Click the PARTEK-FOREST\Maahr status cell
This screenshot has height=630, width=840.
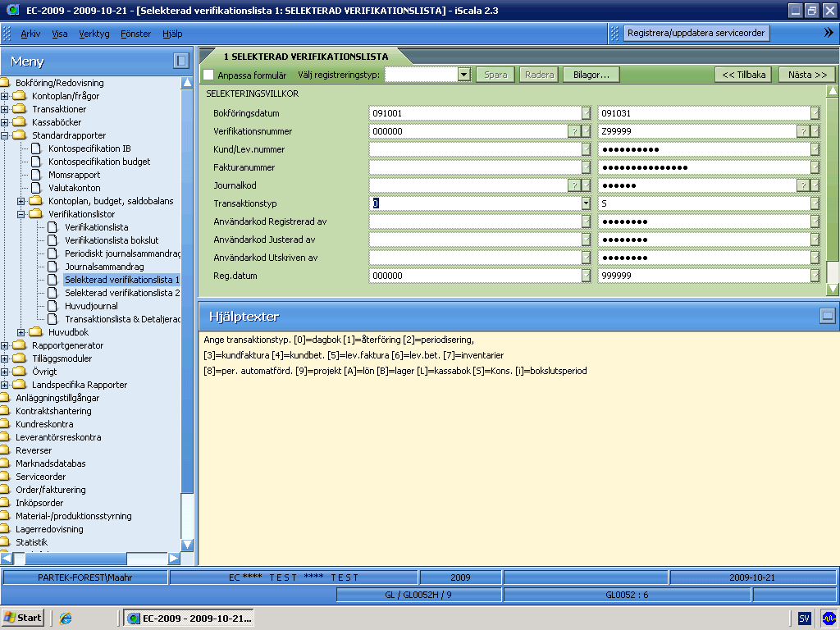tap(85, 577)
